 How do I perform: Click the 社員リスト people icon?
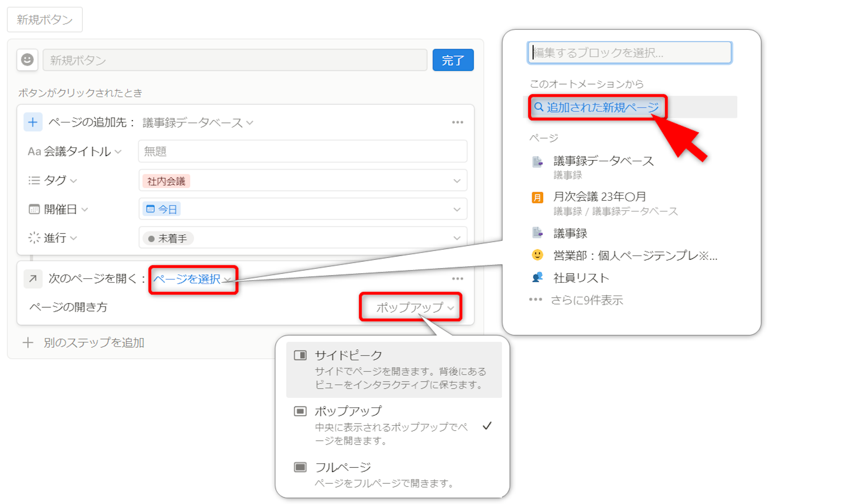[537, 277]
